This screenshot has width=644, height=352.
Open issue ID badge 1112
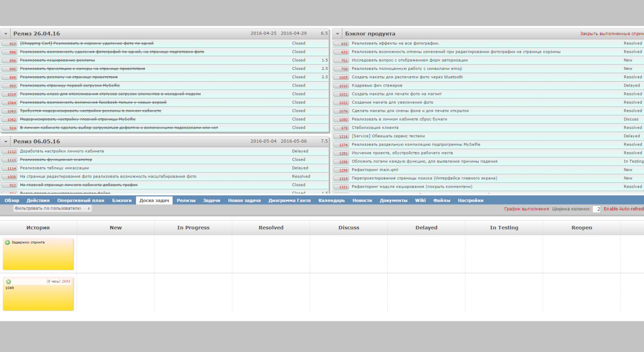[10, 152]
